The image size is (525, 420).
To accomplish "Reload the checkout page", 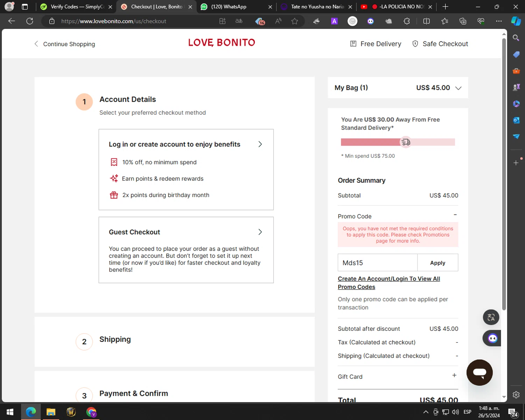I will [30, 21].
